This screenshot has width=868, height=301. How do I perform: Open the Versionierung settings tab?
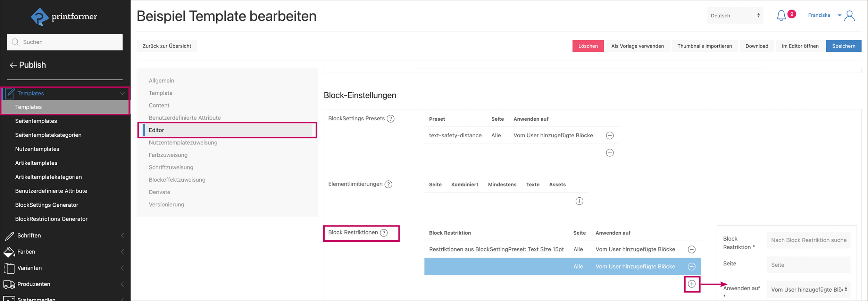[x=166, y=205]
